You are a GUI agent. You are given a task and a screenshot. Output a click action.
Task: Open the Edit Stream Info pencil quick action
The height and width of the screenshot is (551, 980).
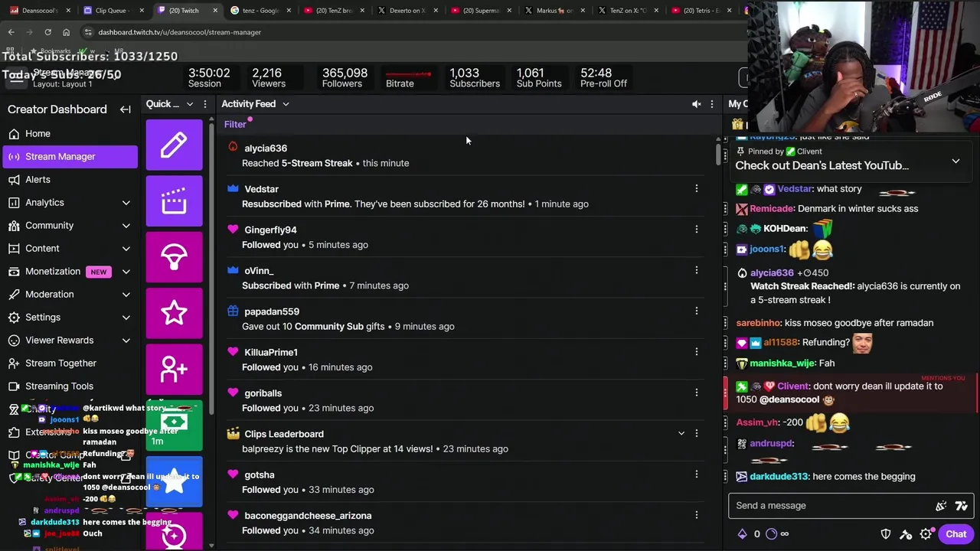click(x=174, y=145)
